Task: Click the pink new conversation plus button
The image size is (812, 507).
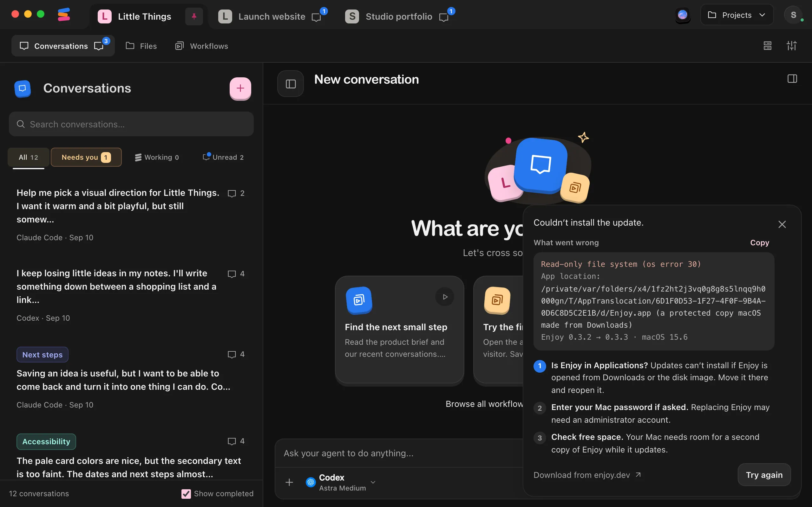Action: click(240, 88)
